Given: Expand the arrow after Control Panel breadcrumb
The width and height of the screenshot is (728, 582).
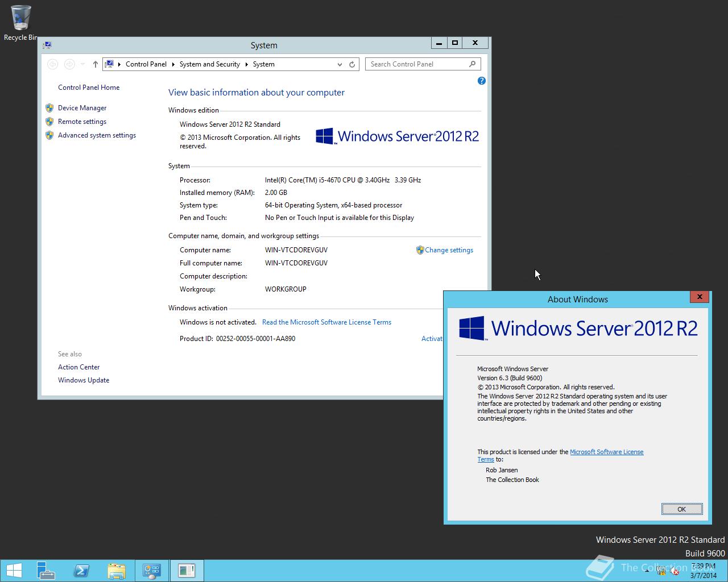Looking at the screenshot, I should pos(173,64).
